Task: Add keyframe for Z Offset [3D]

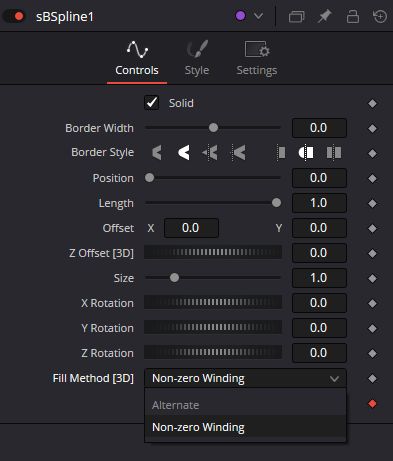Action: point(372,253)
